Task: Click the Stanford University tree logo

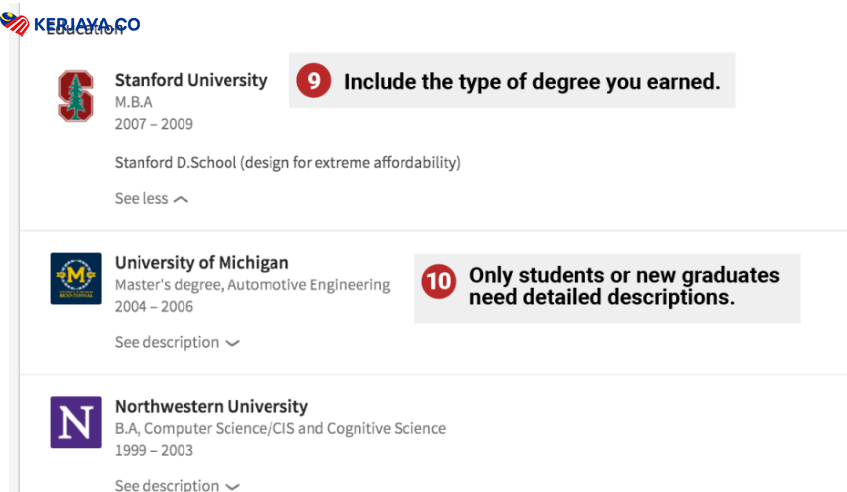Action: [75, 96]
